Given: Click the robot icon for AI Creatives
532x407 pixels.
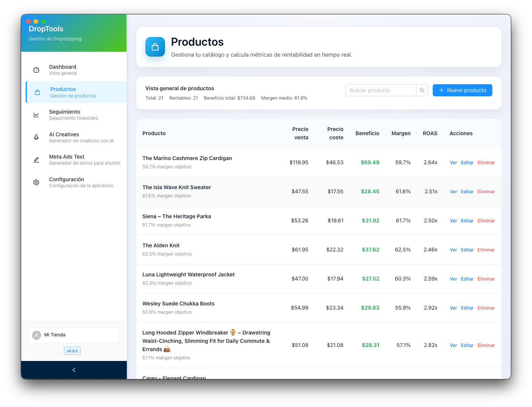Looking at the screenshot, I should coord(36,137).
